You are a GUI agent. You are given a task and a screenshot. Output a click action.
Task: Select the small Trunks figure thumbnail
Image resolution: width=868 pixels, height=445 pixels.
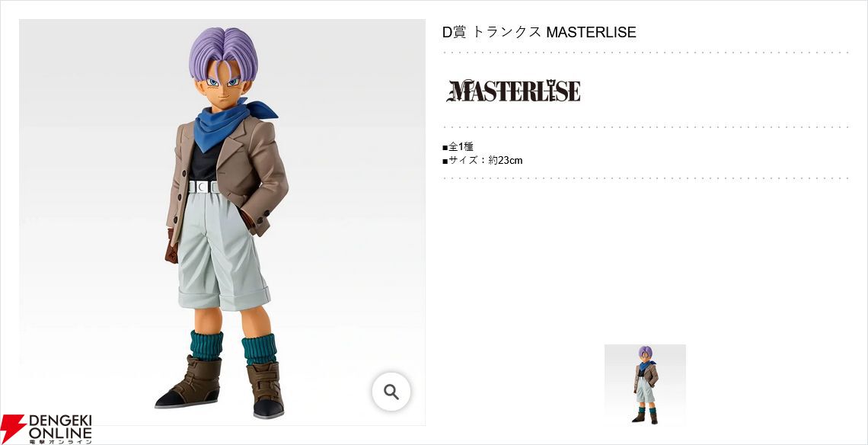[x=645, y=385]
